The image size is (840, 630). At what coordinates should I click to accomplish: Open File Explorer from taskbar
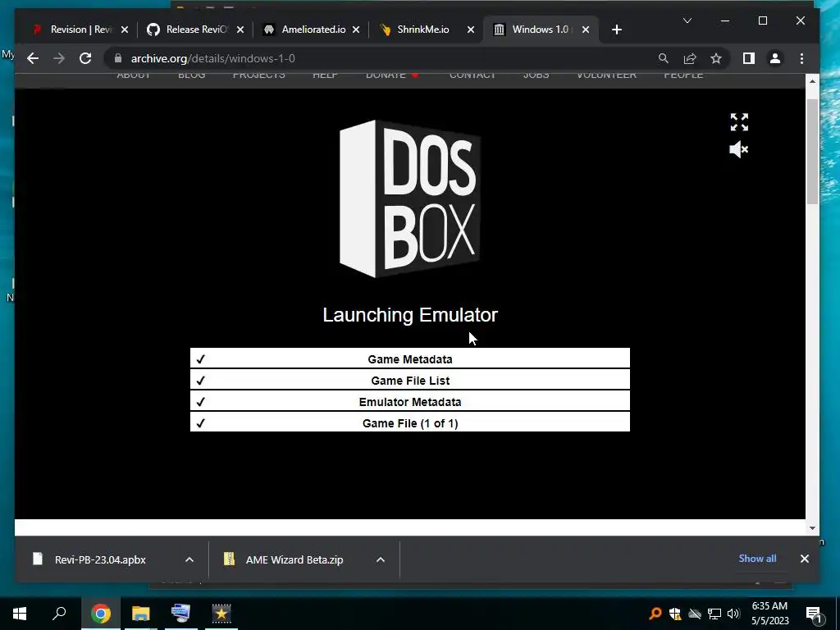(x=140, y=614)
